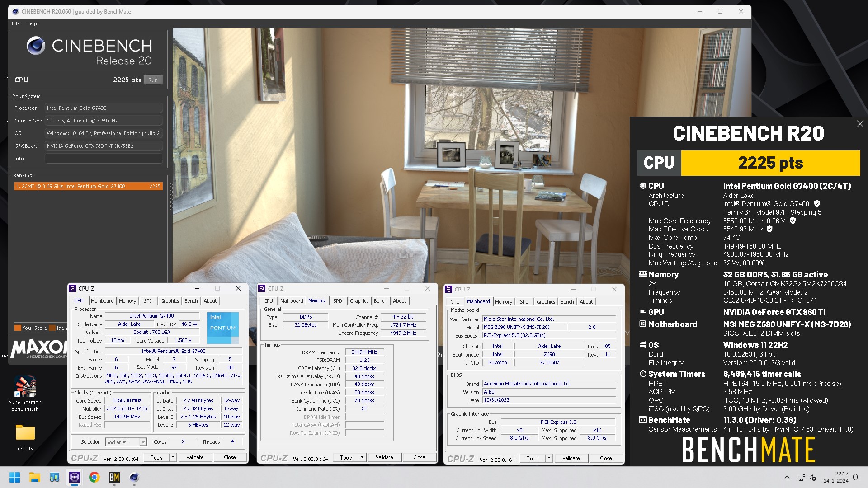Open the Help menu in Cinebench

pyautogui.click(x=31, y=23)
